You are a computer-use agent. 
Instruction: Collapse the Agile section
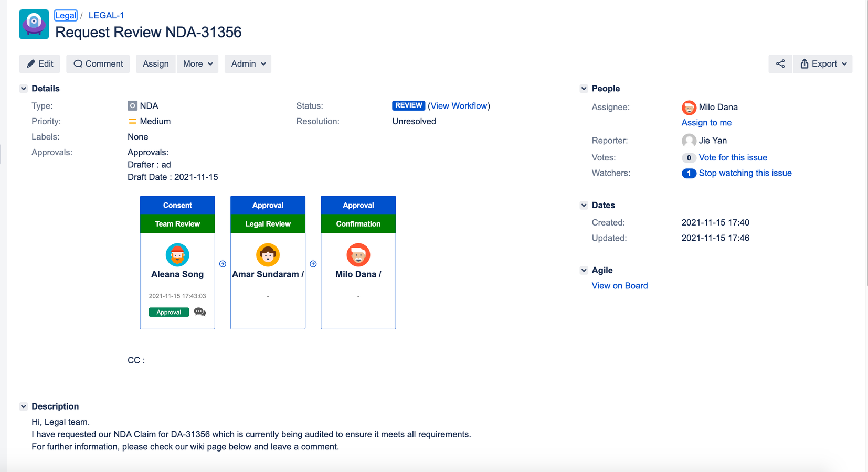tap(584, 271)
